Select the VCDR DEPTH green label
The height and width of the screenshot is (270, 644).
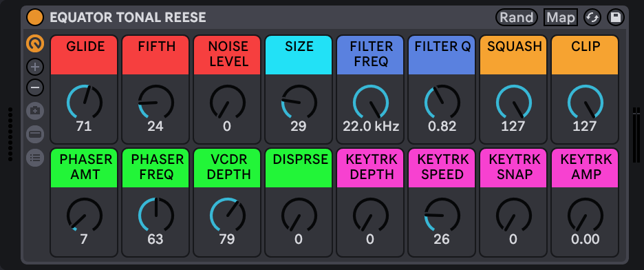[x=227, y=167]
